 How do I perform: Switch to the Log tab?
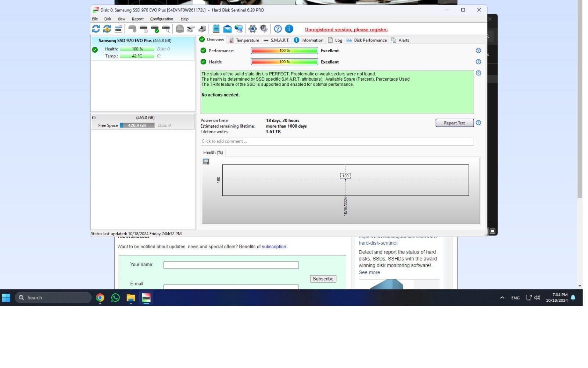click(x=335, y=40)
